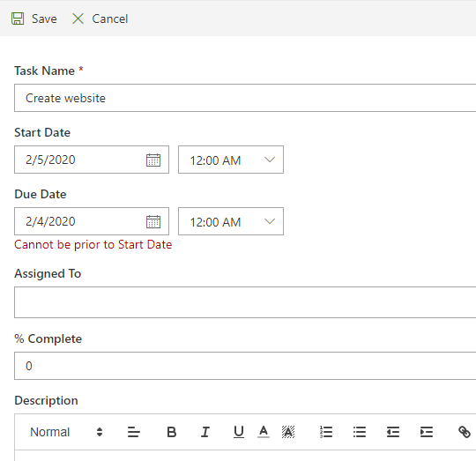The height and width of the screenshot is (461, 476).
Task: Open the Start Date calendar picker
Action: click(153, 160)
